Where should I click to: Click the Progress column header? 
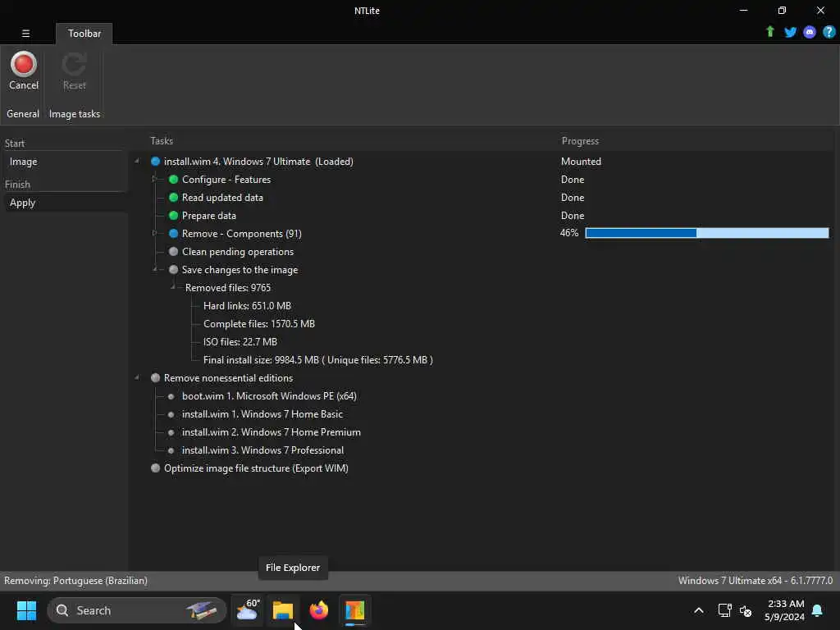pos(580,141)
